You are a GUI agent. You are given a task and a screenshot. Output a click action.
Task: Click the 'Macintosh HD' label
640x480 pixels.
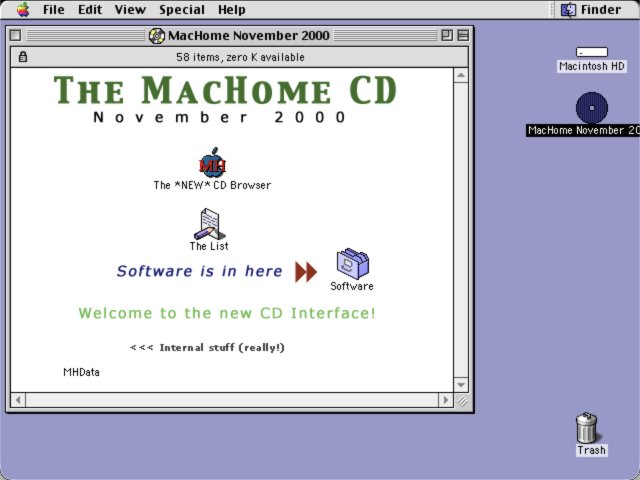(592, 66)
